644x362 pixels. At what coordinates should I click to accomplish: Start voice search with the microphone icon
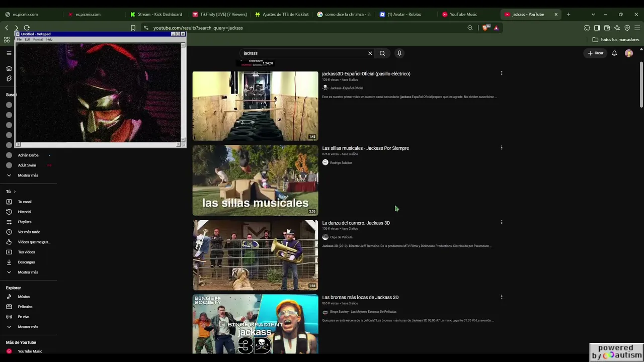(399, 53)
